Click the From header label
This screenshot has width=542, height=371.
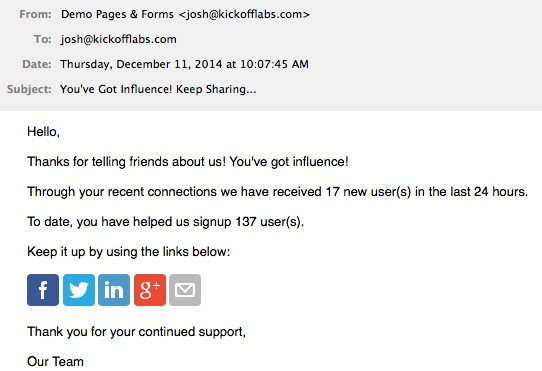tap(35, 14)
